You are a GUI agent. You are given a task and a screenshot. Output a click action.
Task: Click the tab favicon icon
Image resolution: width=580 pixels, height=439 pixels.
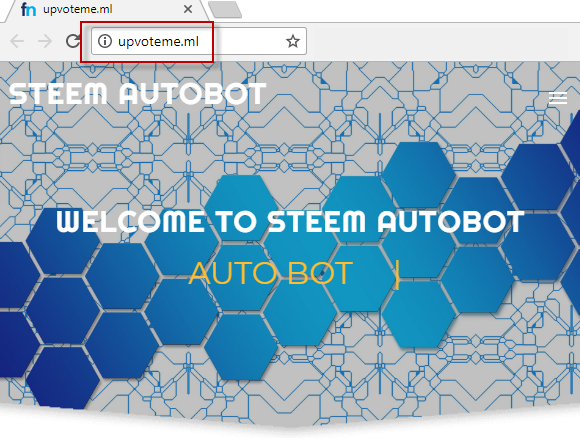tap(28, 9)
